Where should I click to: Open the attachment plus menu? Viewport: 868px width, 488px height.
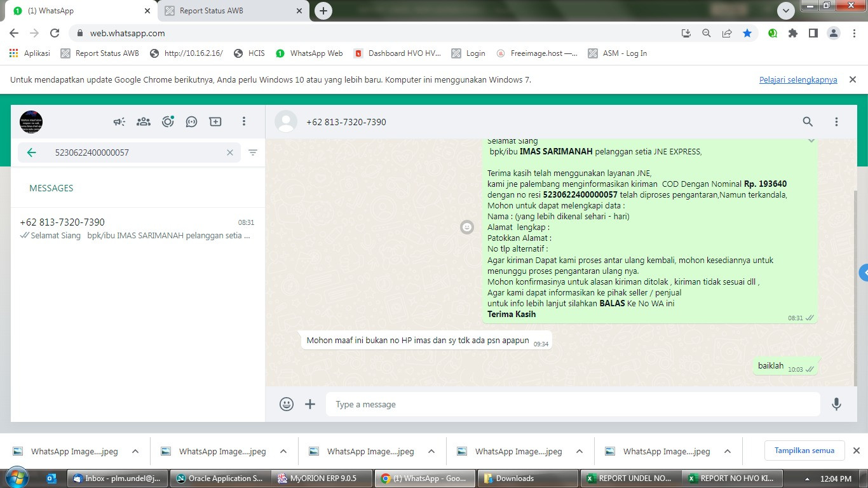click(310, 404)
